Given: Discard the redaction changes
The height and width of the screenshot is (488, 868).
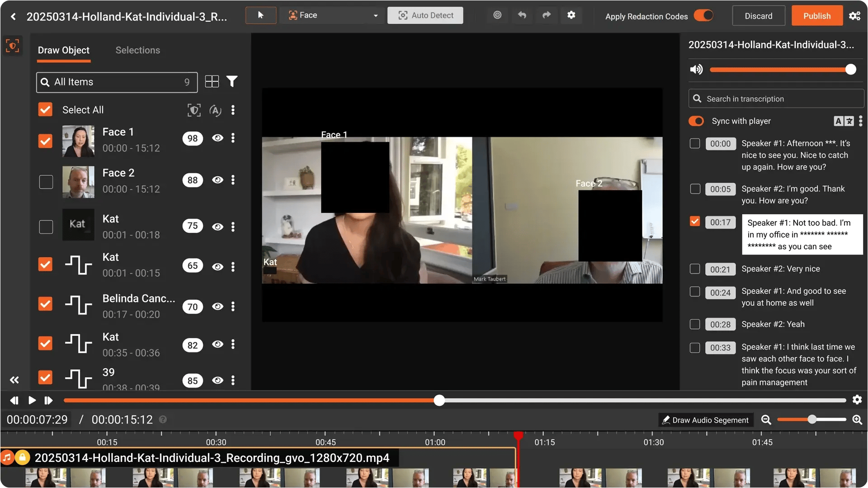Looking at the screenshot, I should coord(759,16).
